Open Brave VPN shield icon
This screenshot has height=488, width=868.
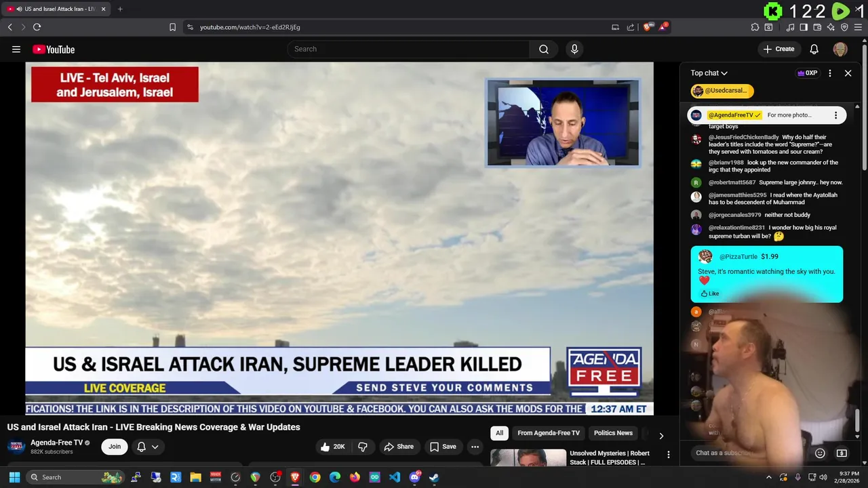[x=844, y=27]
